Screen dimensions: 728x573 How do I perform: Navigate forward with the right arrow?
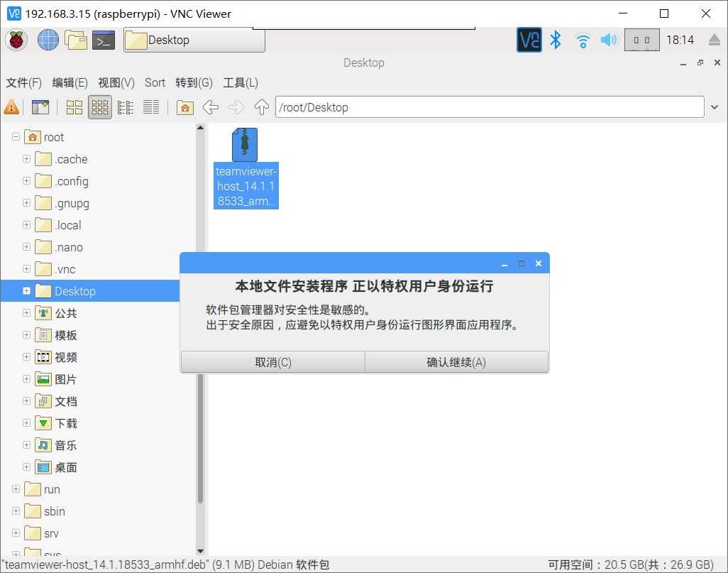(x=236, y=107)
